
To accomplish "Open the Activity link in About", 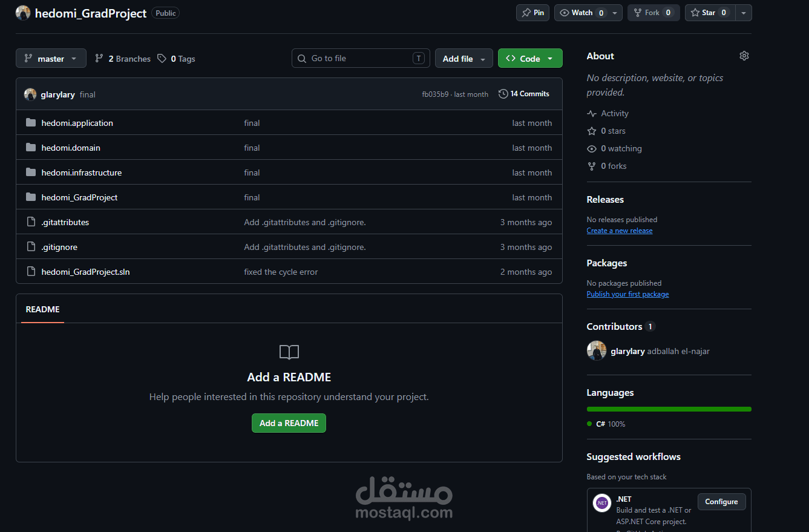I will tap(608, 114).
